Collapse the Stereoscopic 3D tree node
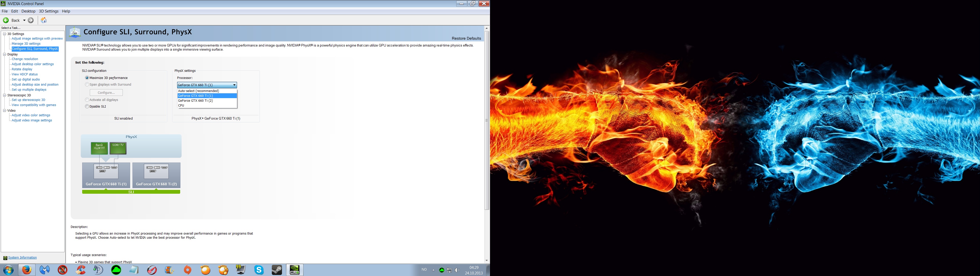 coord(5,95)
